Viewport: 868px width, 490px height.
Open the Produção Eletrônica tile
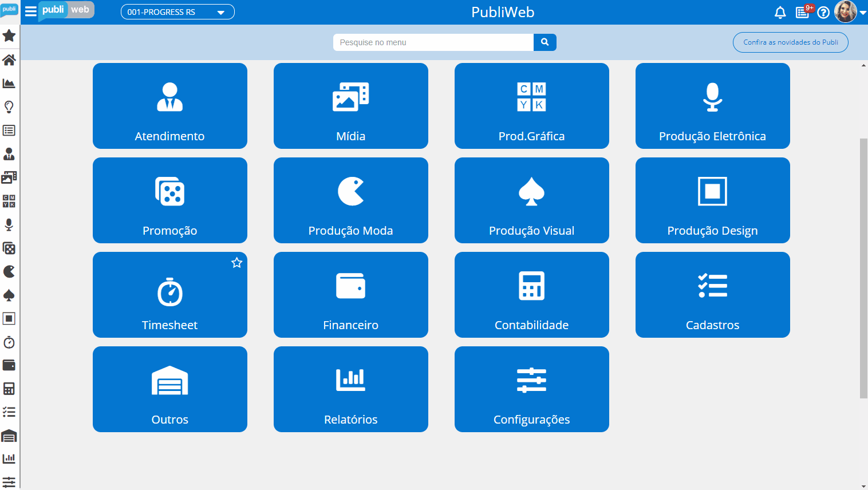713,106
